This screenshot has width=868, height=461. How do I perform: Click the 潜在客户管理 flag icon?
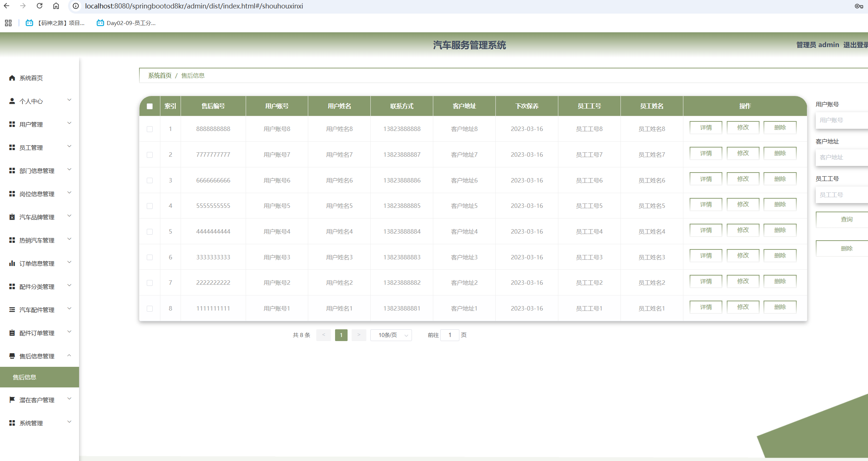pos(12,400)
